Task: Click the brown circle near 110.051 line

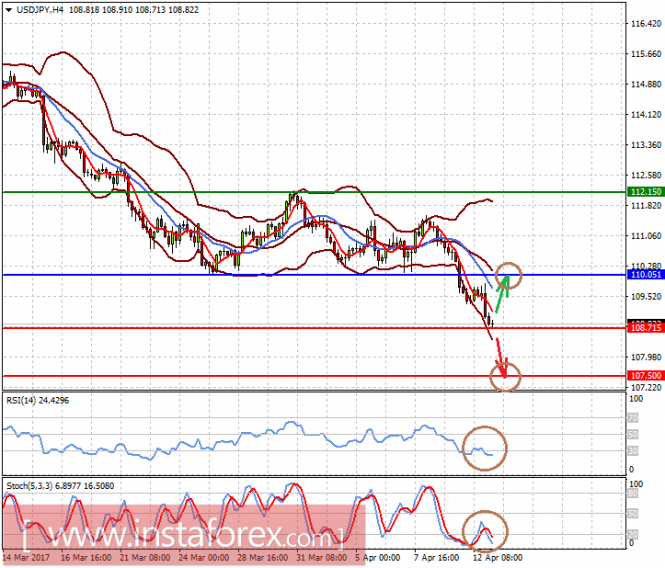Action: [508, 276]
